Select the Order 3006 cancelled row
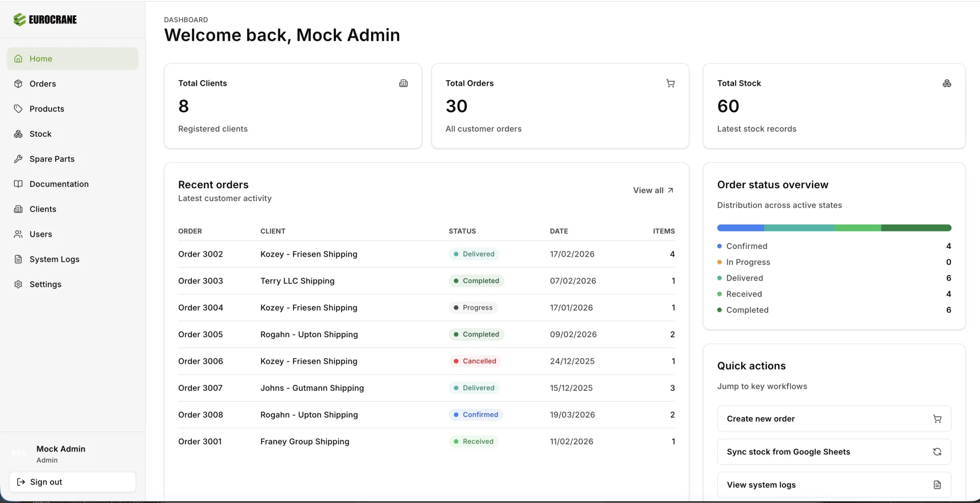980x503 pixels. tap(426, 361)
